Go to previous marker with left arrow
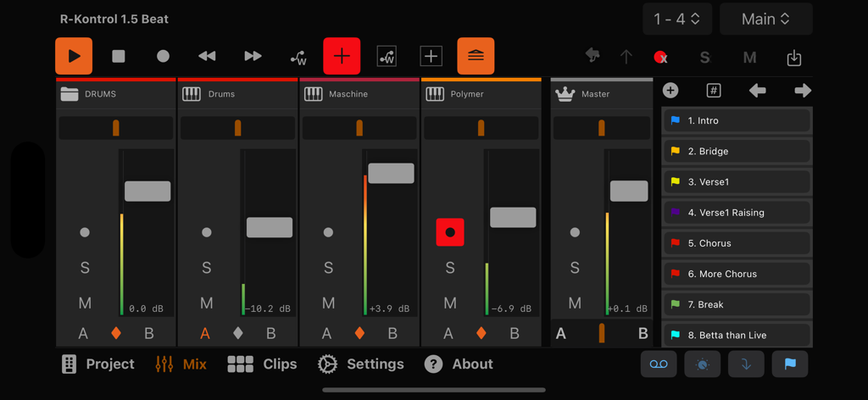 [757, 91]
